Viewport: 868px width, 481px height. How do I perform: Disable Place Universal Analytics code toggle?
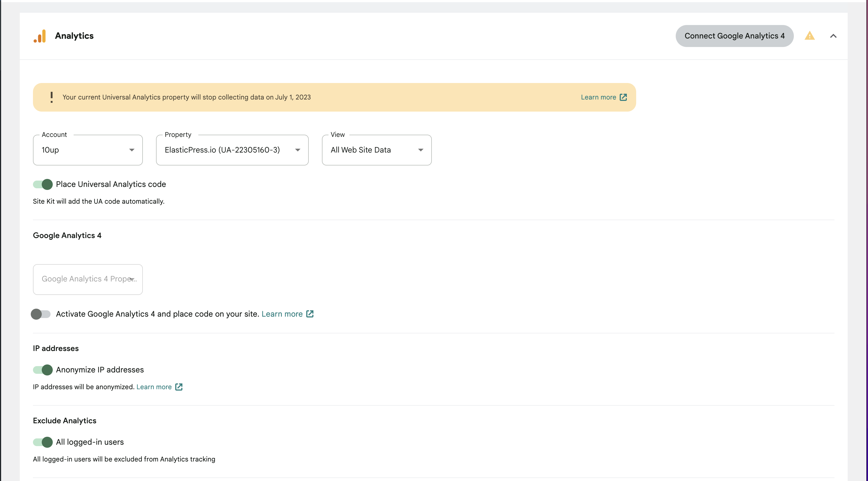[43, 184]
